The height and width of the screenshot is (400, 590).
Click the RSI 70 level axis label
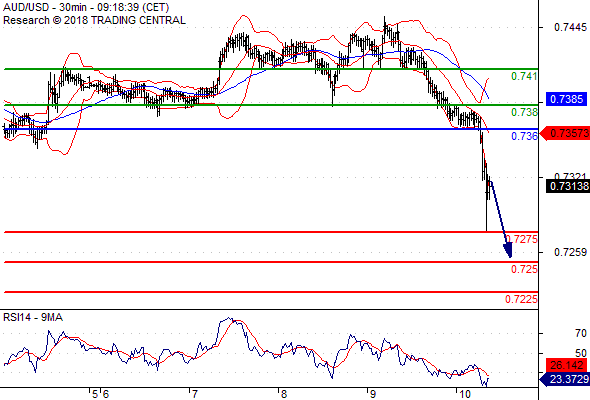(581, 333)
